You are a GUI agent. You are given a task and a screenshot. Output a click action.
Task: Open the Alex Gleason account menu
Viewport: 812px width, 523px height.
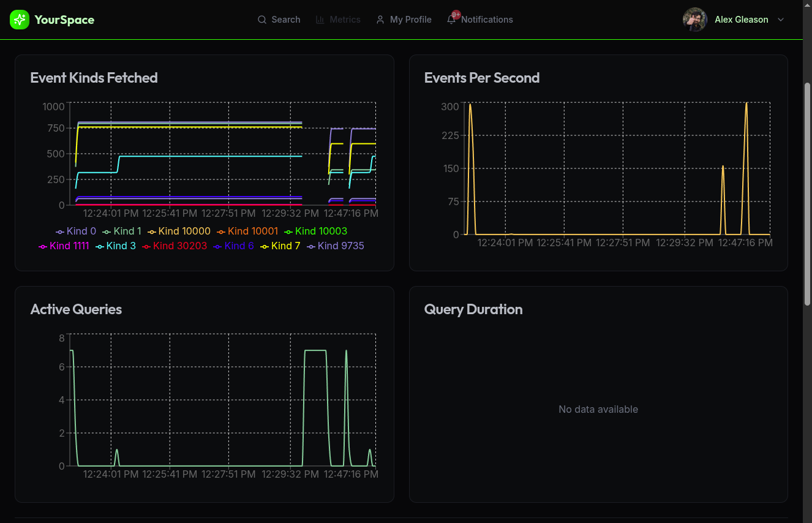tap(741, 20)
